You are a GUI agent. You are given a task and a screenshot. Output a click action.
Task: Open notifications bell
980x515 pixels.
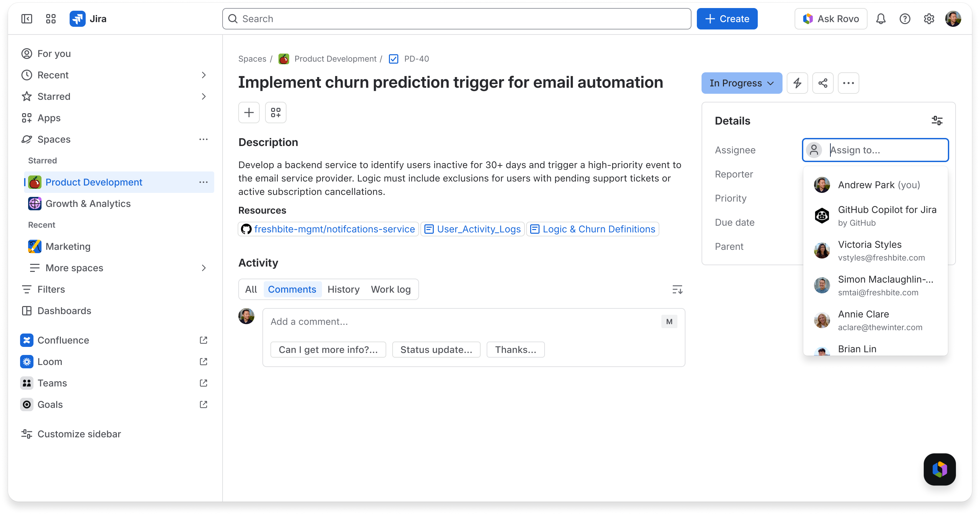pyautogui.click(x=881, y=19)
